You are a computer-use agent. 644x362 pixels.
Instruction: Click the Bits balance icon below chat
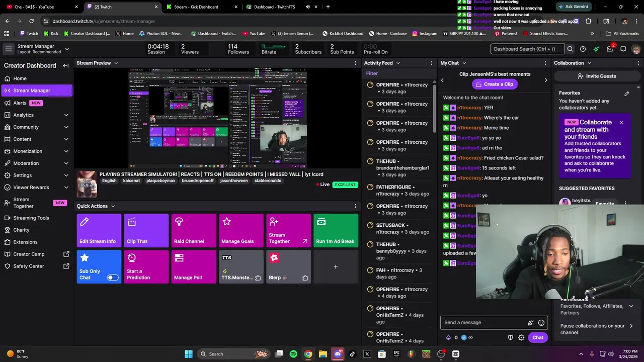[x=449, y=337]
